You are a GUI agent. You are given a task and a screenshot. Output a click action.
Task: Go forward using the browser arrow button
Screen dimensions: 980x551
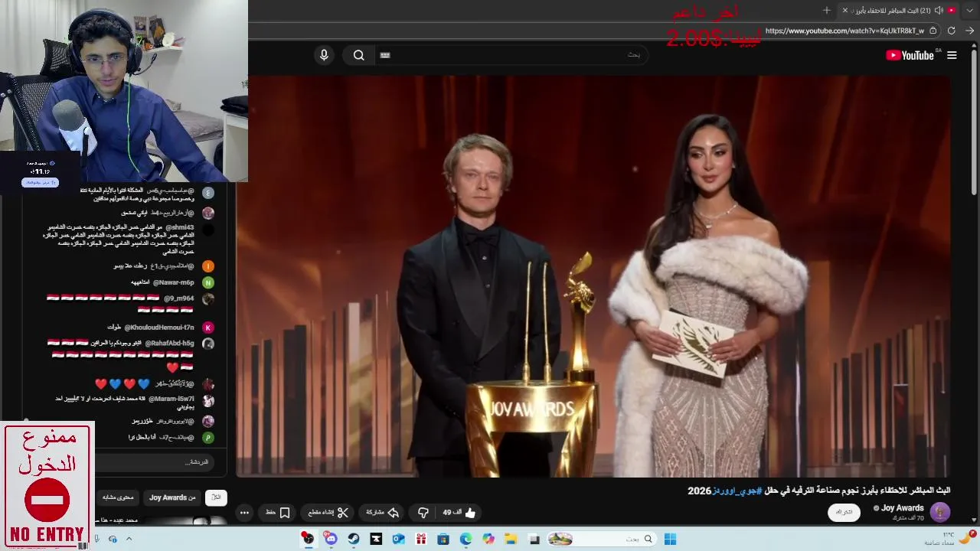(x=969, y=31)
